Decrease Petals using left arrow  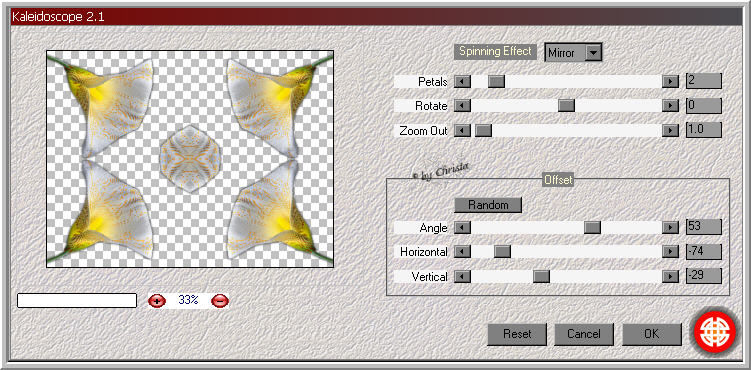click(462, 81)
